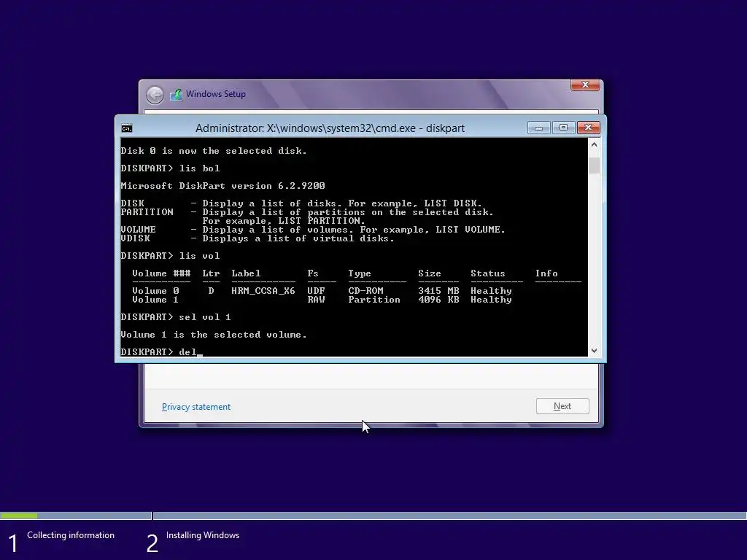This screenshot has height=560, width=747.
Task: Click 'Volume 1 is the selected volume.' text
Action: point(214,335)
